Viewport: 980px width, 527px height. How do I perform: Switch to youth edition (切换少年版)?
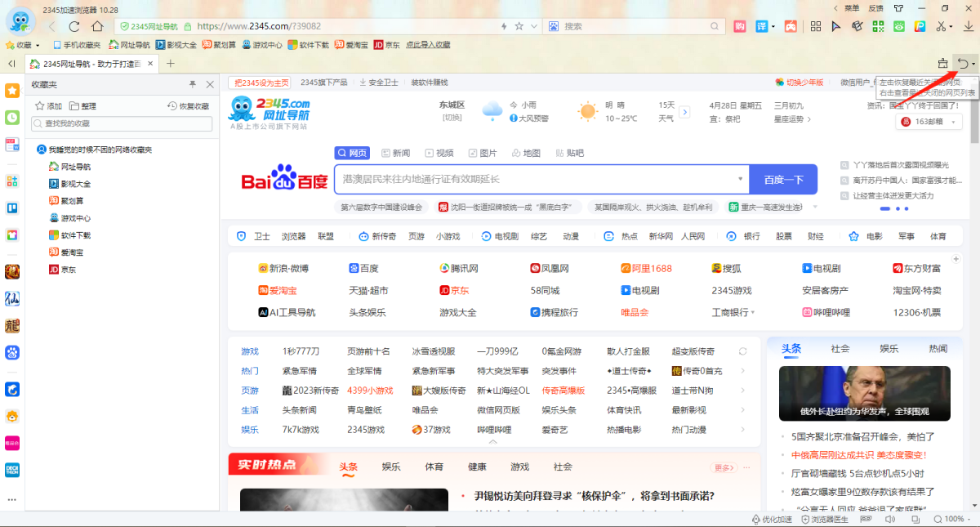[x=800, y=83]
